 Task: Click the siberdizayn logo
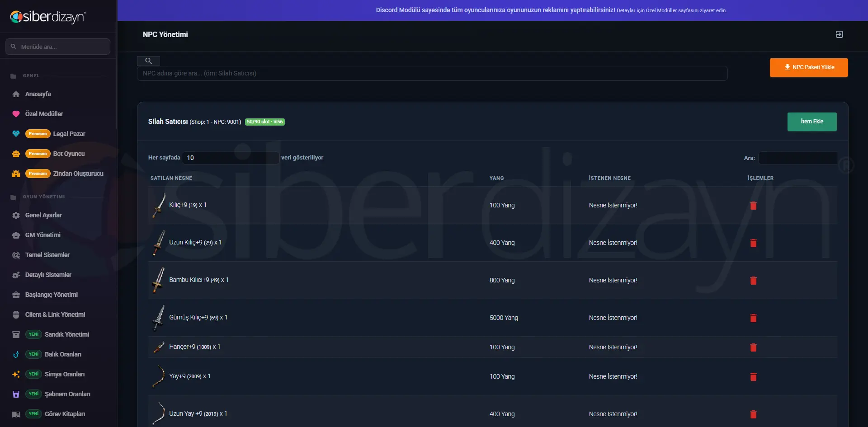click(x=48, y=17)
